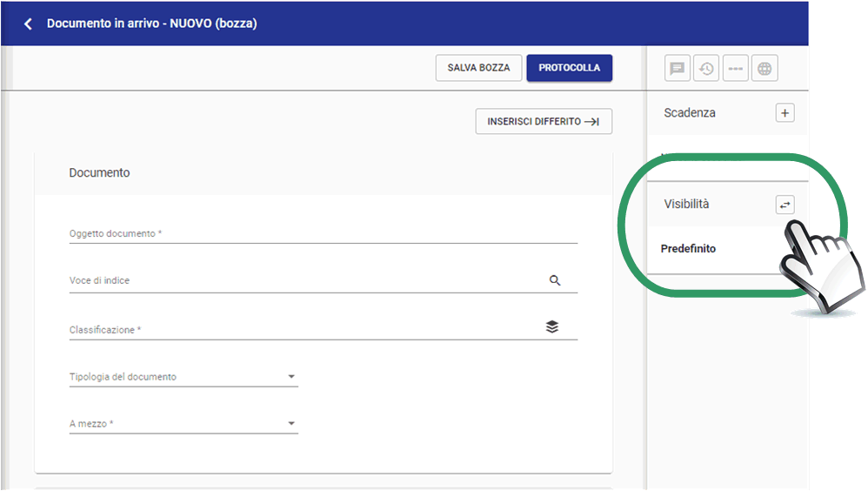Click the Scadenza panel label
Image resolution: width=868 pixels, height=491 pixels.
coord(690,113)
